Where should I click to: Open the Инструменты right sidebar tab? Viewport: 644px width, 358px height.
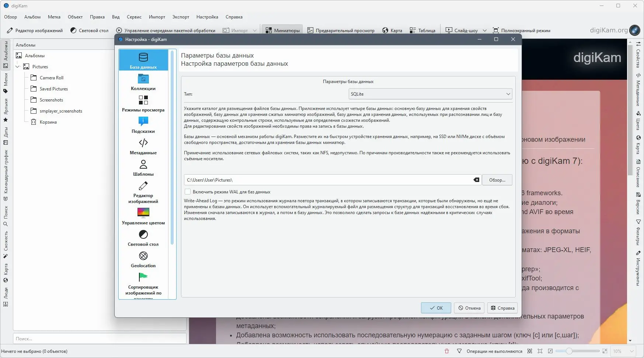[638, 268]
